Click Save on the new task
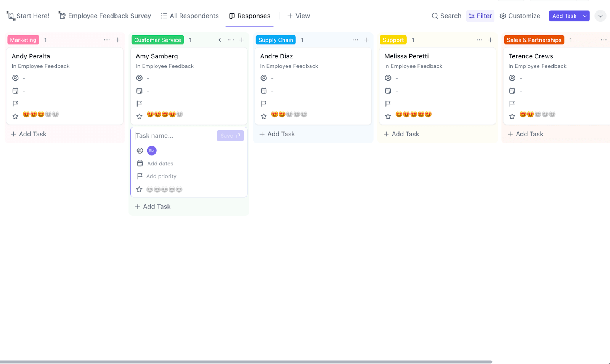The image size is (610, 364). coord(230,136)
